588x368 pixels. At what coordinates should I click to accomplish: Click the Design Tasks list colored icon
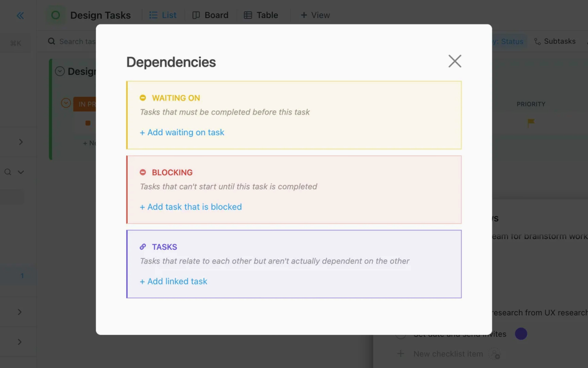[55, 15]
